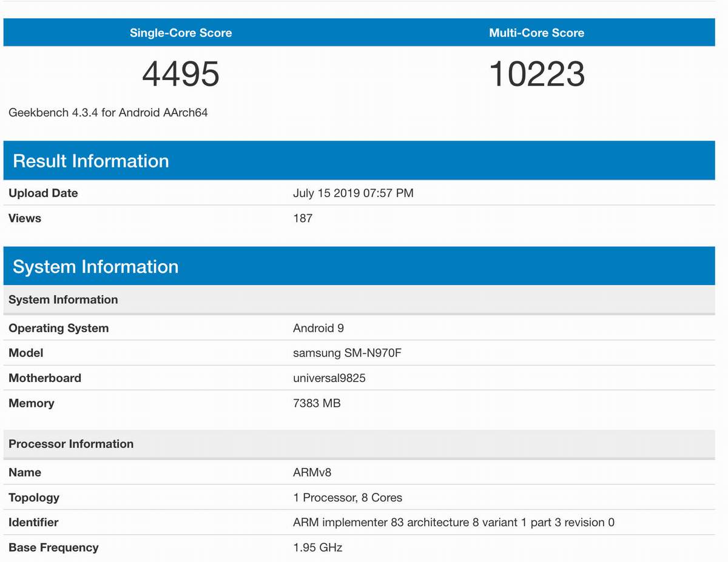Select the July 15 2019 upload timestamp

click(x=353, y=193)
